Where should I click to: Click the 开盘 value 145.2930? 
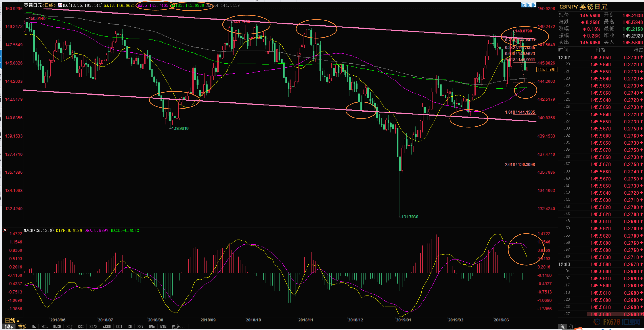tap(632, 16)
